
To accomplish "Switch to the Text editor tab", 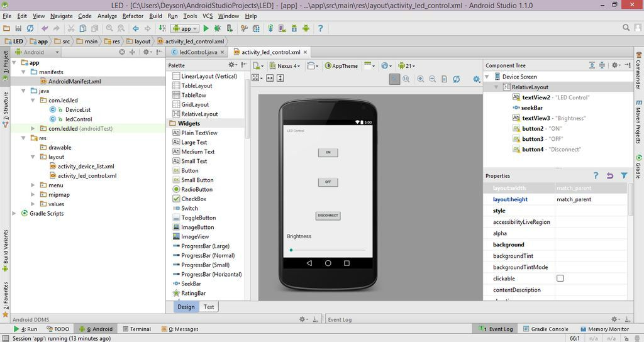I will 209,307.
